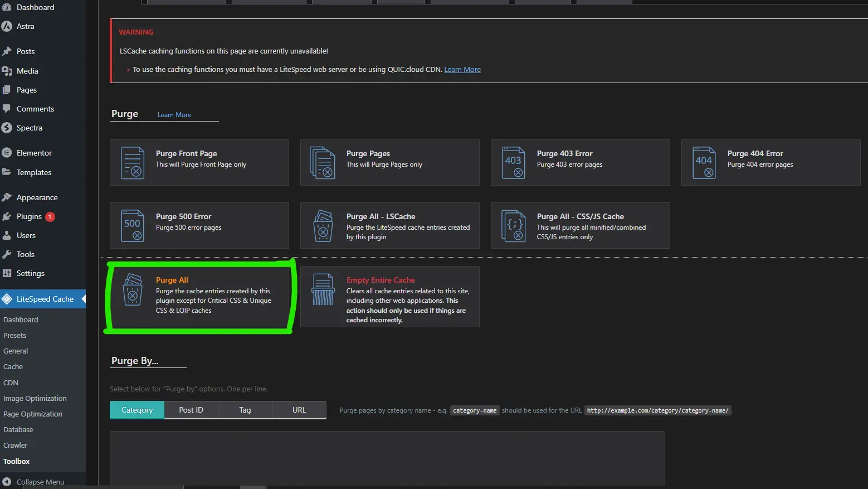
Task: Click the Media sidebar icon
Action: click(x=7, y=71)
